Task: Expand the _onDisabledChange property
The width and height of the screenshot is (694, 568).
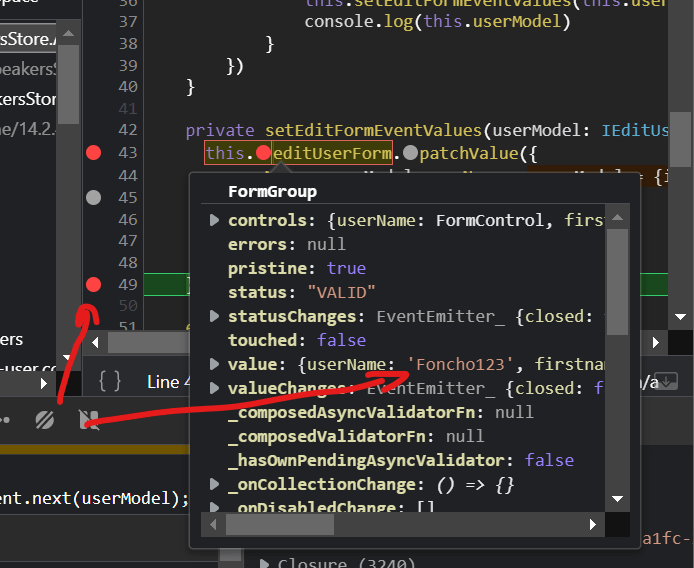Action: (214, 507)
